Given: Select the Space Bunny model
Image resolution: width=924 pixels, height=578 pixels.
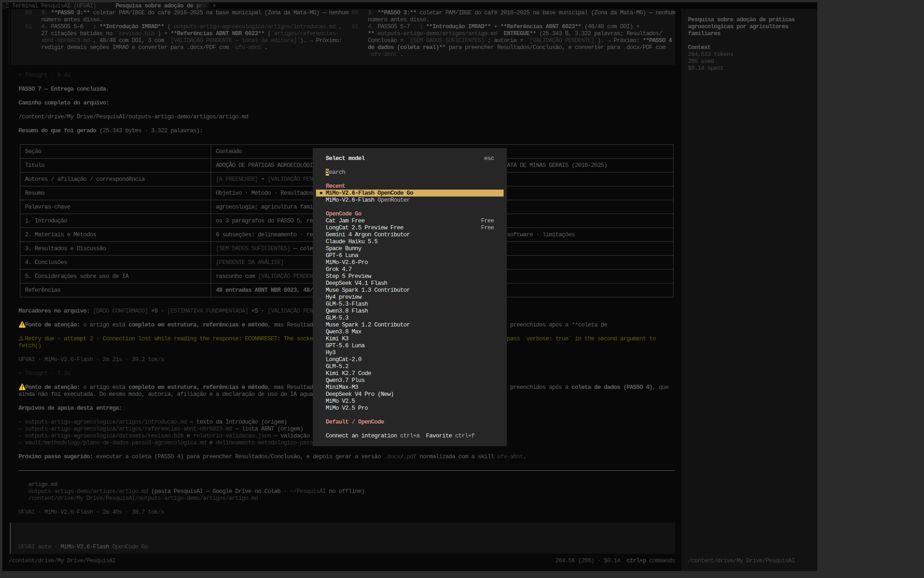Looking at the screenshot, I should pyautogui.click(x=409, y=248).
